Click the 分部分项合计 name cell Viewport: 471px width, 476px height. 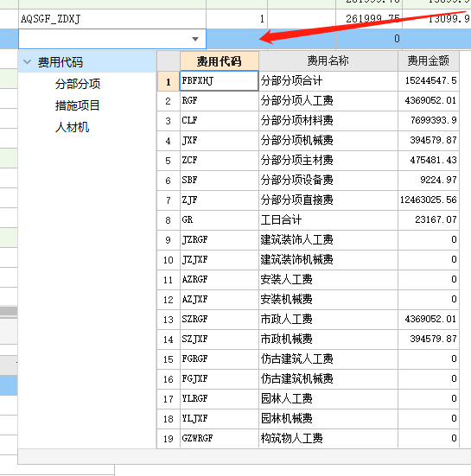328,80
